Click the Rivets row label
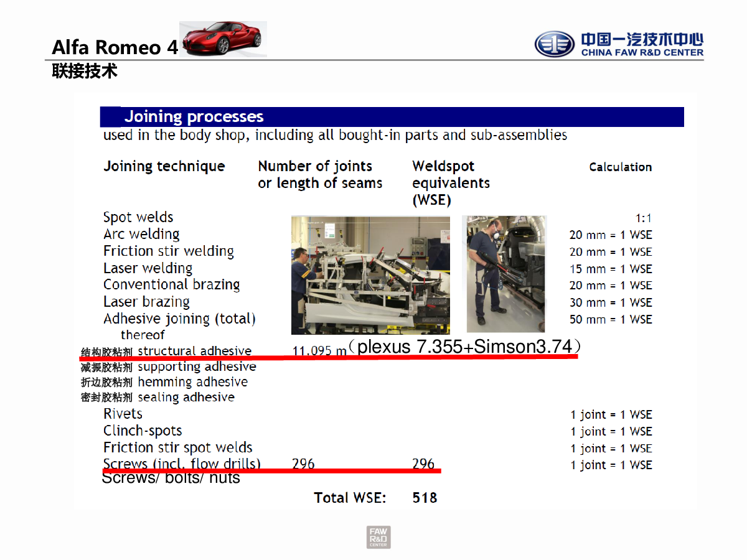This screenshot has width=747, height=560. point(123,414)
